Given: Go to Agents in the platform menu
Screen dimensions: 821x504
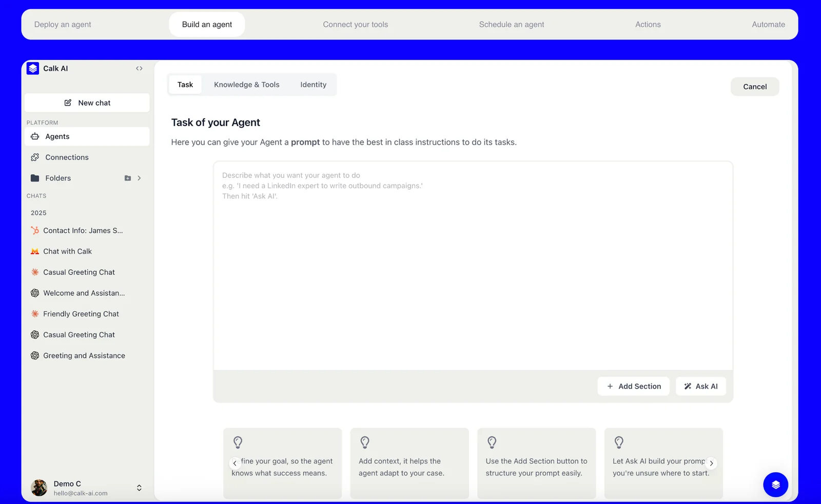Looking at the screenshot, I should (x=57, y=137).
